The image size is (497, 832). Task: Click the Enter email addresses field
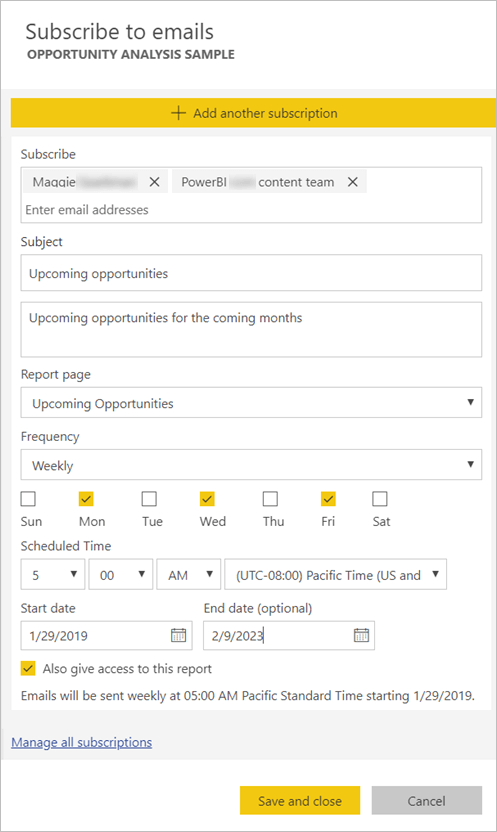pos(251,210)
